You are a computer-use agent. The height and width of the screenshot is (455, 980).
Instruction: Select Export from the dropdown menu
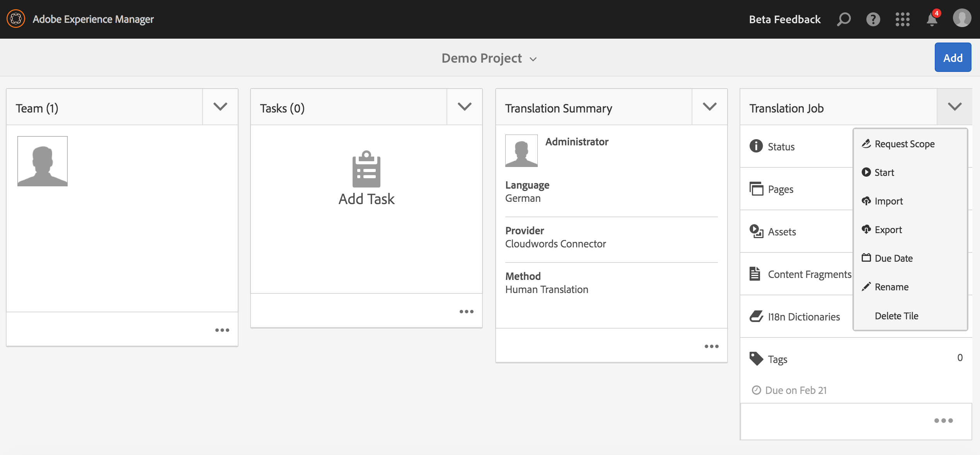click(888, 230)
